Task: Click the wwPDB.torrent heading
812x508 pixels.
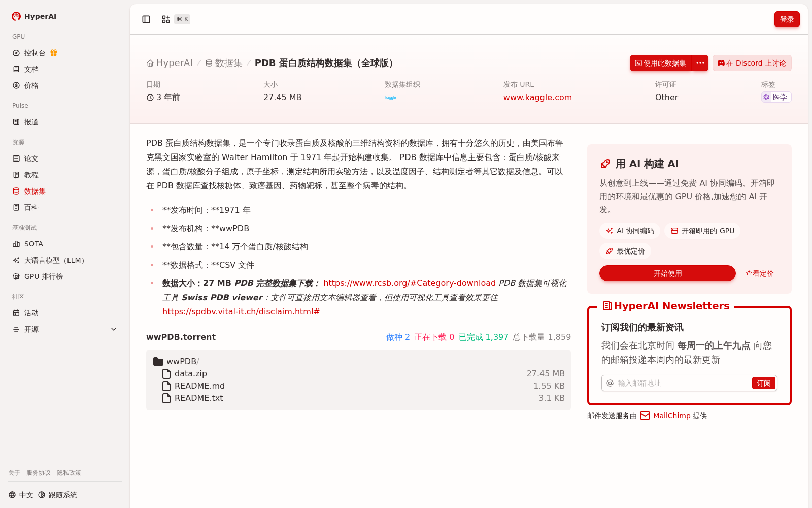Action: coord(181,337)
